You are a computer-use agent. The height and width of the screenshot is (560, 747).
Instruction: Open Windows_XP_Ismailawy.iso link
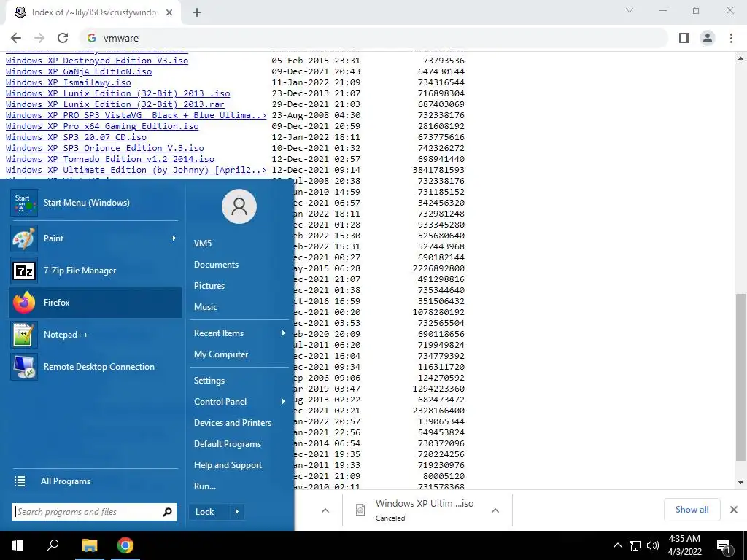point(68,82)
